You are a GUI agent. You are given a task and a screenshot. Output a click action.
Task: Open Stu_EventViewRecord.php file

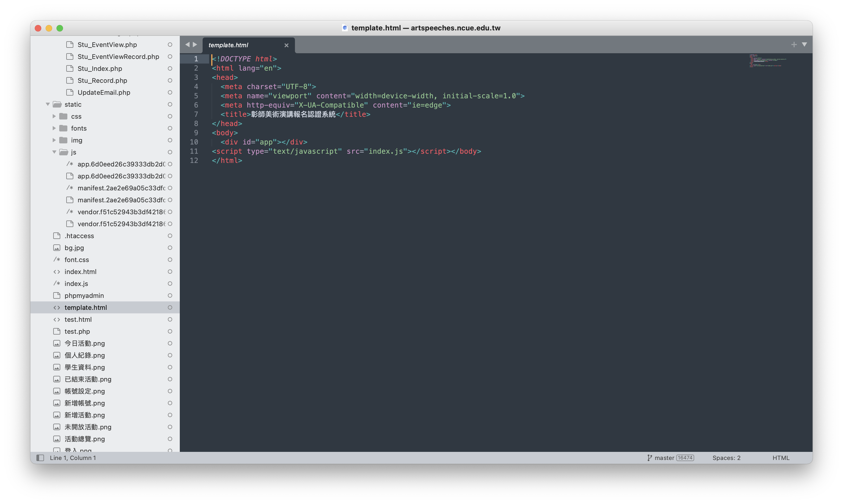[118, 56]
